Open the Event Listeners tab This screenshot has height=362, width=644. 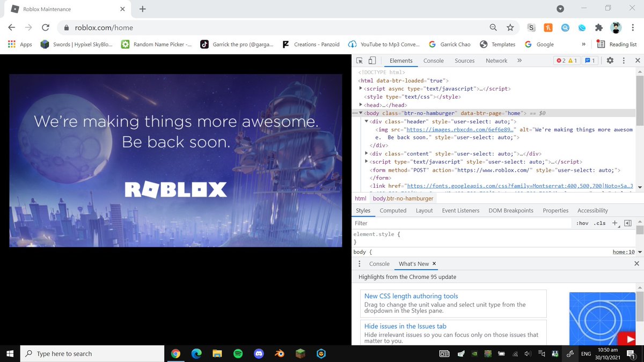click(x=460, y=210)
